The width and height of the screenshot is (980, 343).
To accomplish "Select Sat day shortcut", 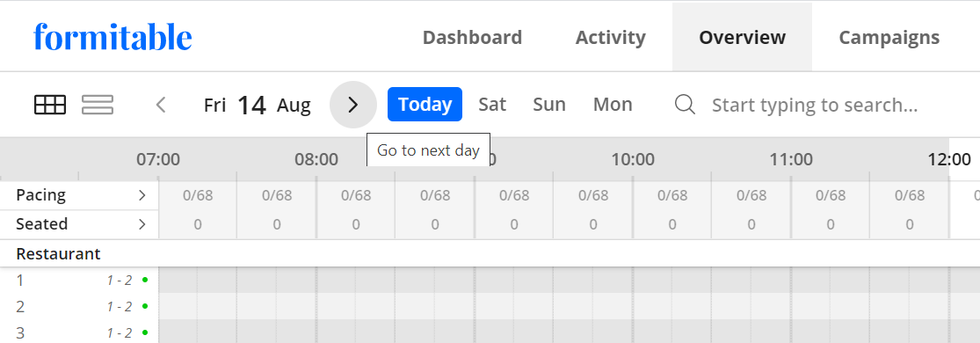I will [x=492, y=104].
